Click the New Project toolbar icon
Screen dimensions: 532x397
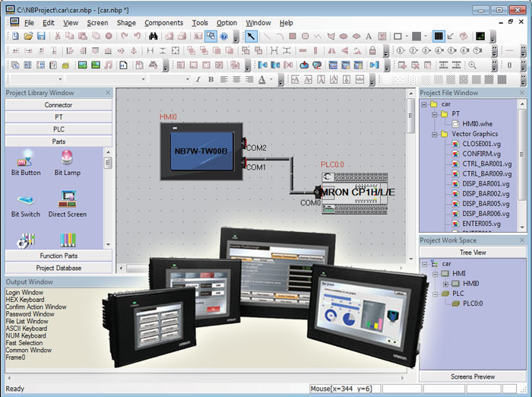[15, 36]
